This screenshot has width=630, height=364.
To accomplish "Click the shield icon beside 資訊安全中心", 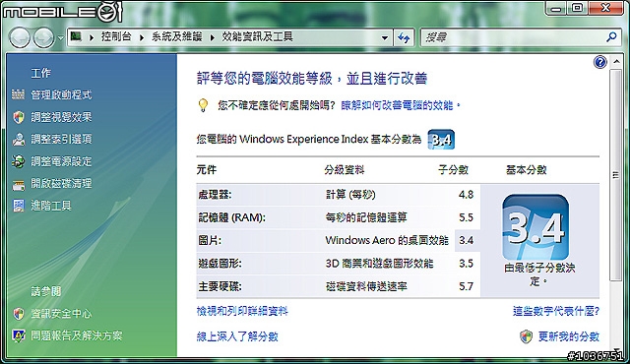I will click(x=19, y=314).
